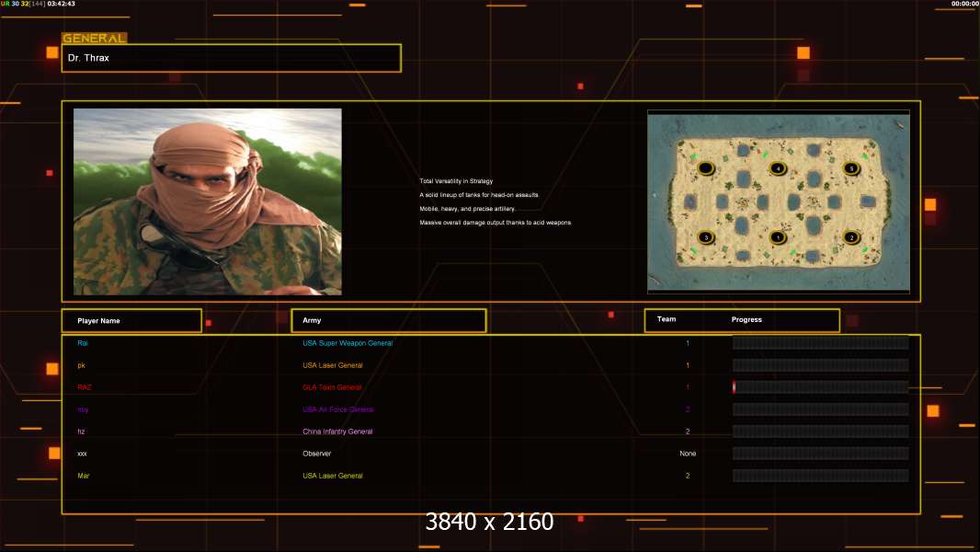
Task: Click the Dr. Thrax general portrait
Action: click(207, 201)
